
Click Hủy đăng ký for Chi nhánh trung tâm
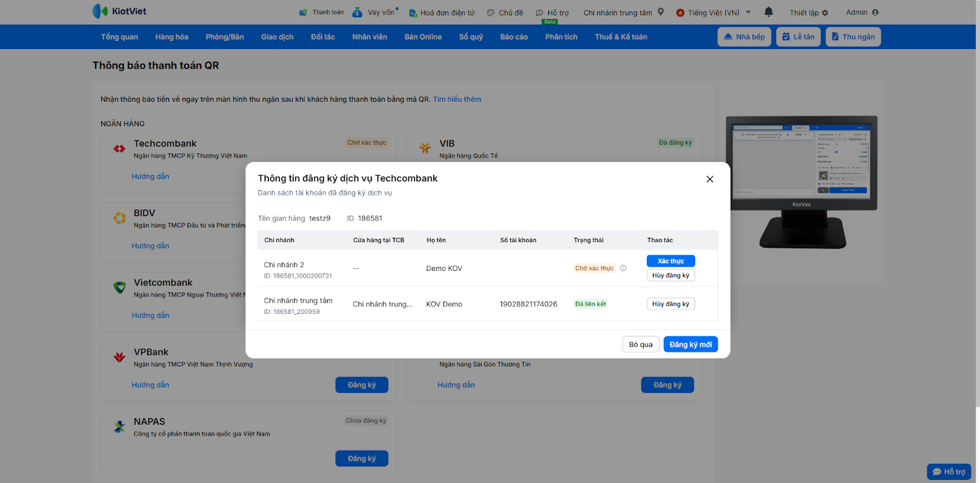point(671,304)
